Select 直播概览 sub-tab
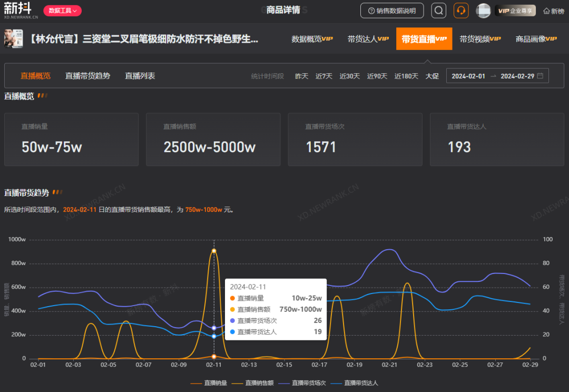The image size is (569, 392). (36, 76)
